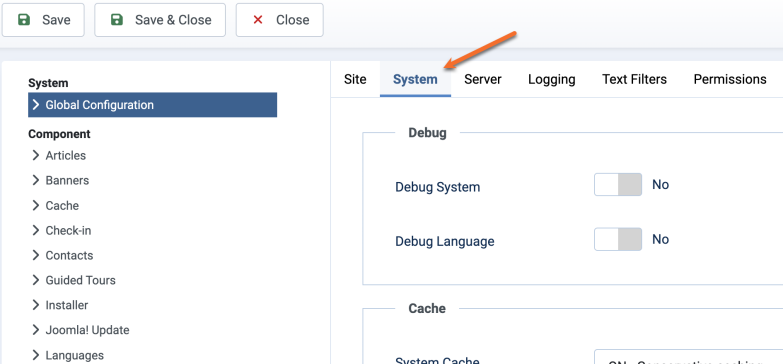Click the Save & Close disk icon

[116, 20]
